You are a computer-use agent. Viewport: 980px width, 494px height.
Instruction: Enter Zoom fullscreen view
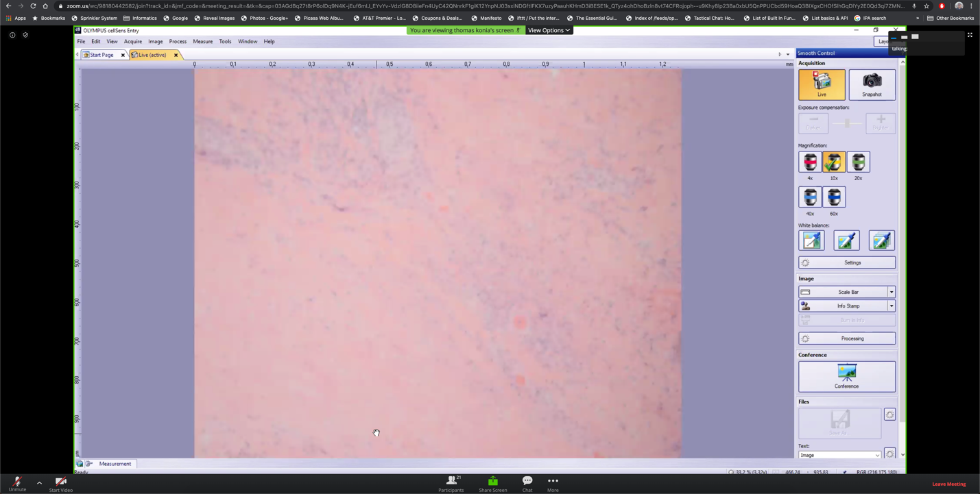coord(970,35)
